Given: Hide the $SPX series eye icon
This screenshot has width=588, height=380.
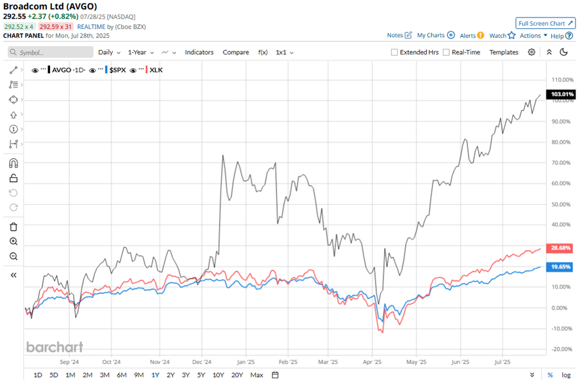Looking at the screenshot, I should [x=92, y=70].
